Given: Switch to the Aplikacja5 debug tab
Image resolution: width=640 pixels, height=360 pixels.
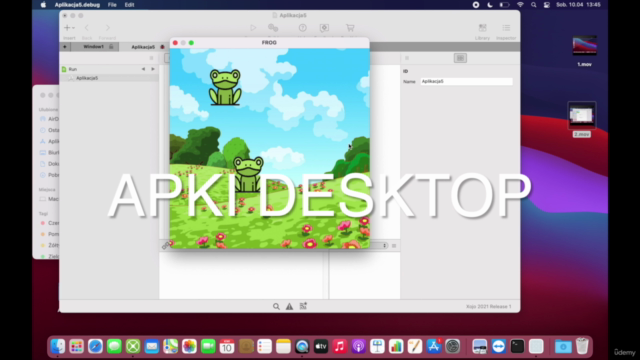Looking at the screenshot, I should (x=143, y=47).
